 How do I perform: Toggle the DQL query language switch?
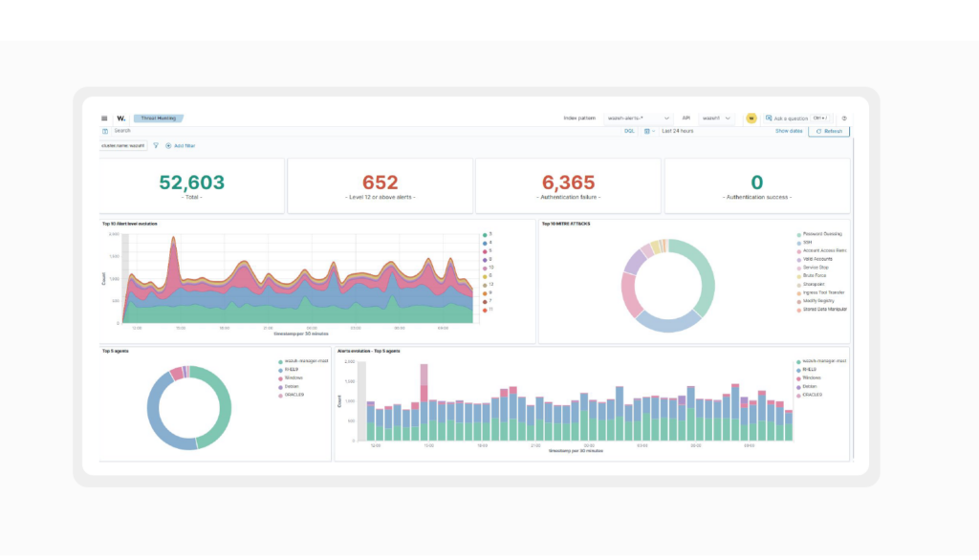click(x=629, y=131)
